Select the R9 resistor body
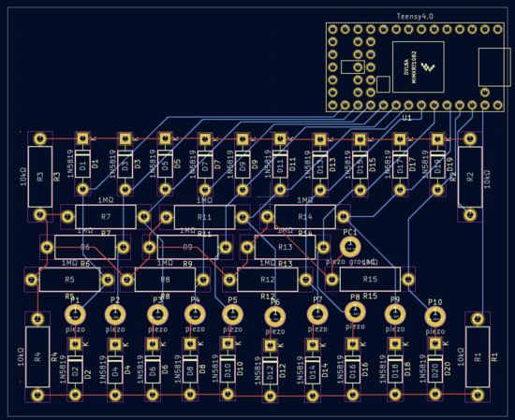Viewport: 515px width, 420px height. tap(187, 247)
